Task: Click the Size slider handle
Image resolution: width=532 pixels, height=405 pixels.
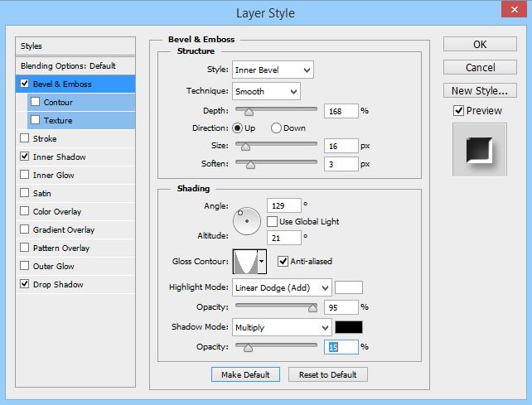Action: click(x=245, y=147)
